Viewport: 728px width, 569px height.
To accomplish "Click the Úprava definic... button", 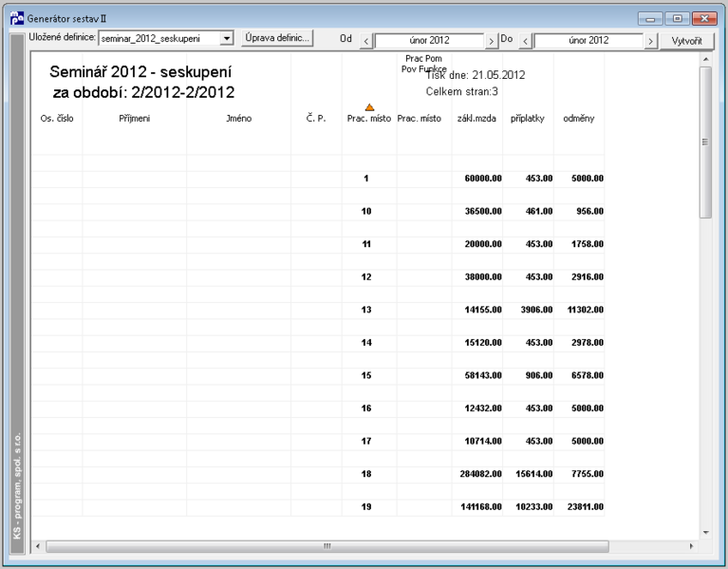I will [x=277, y=38].
